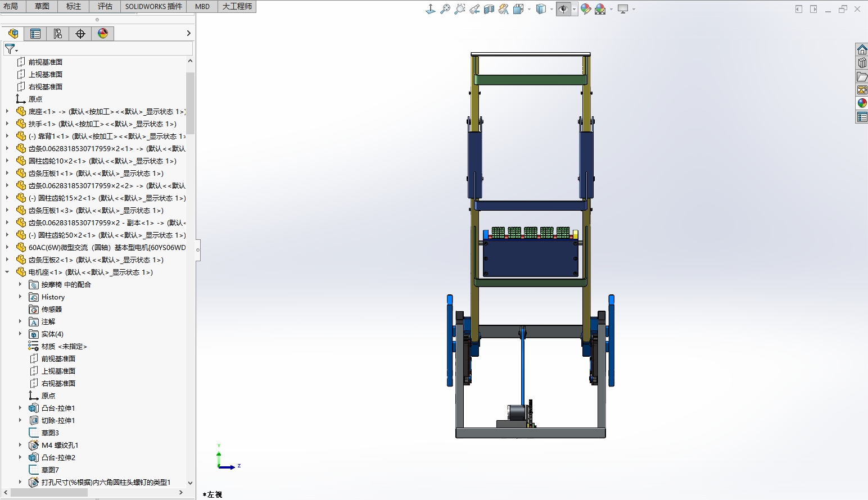Select the SOLIDWORKS 插件 tab

(153, 6)
